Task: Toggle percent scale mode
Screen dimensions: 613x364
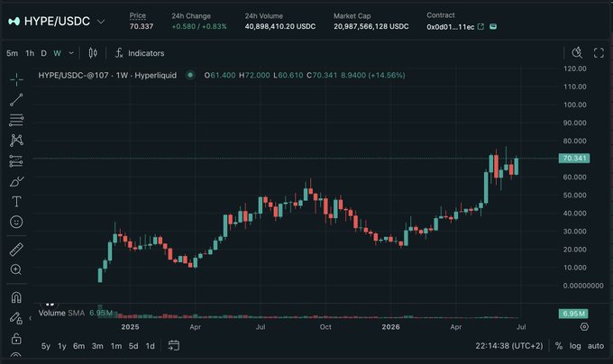Action: point(559,346)
